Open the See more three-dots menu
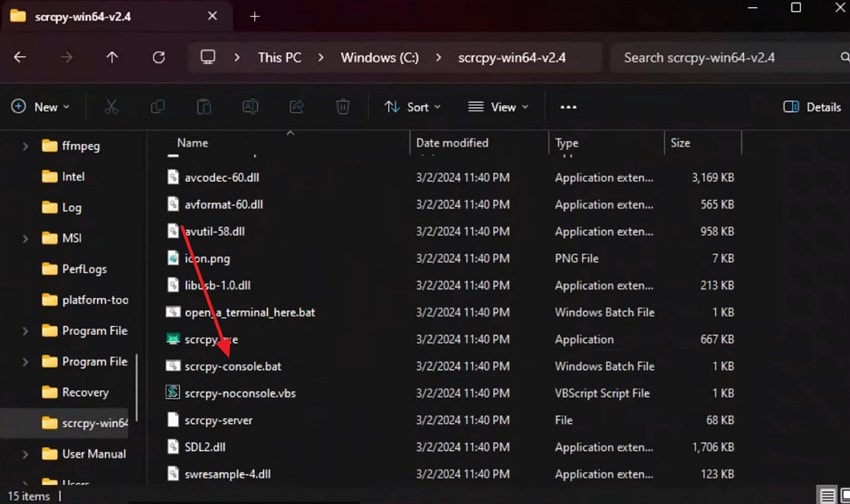 click(568, 107)
